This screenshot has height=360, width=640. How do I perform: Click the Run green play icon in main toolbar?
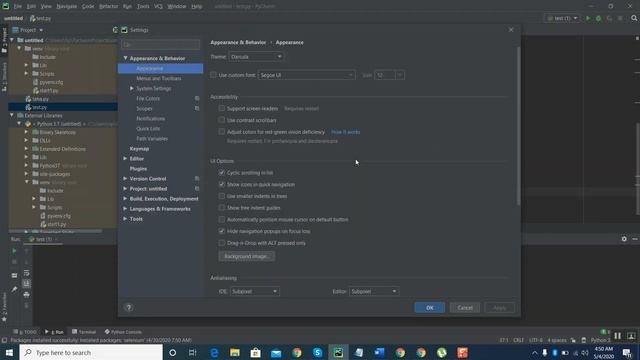point(588,18)
